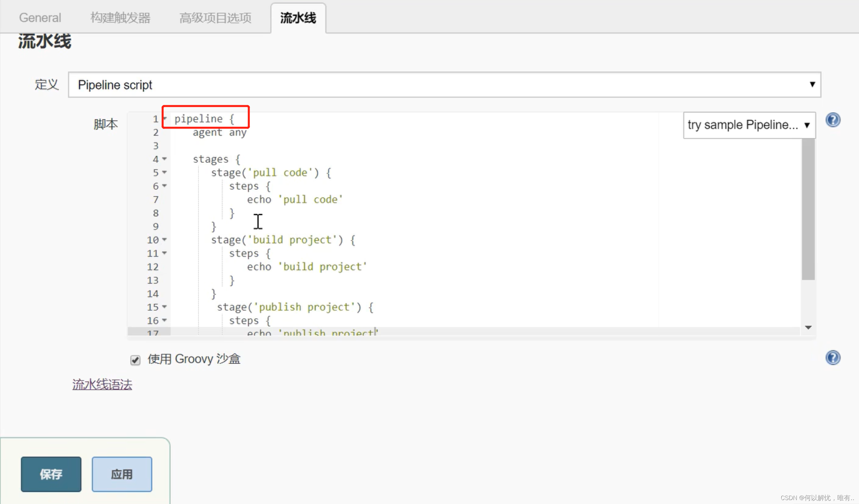Click the help icon next to Groovy 沙盒 option
The width and height of the screenshot is (859, 504).
click(833, 358)
